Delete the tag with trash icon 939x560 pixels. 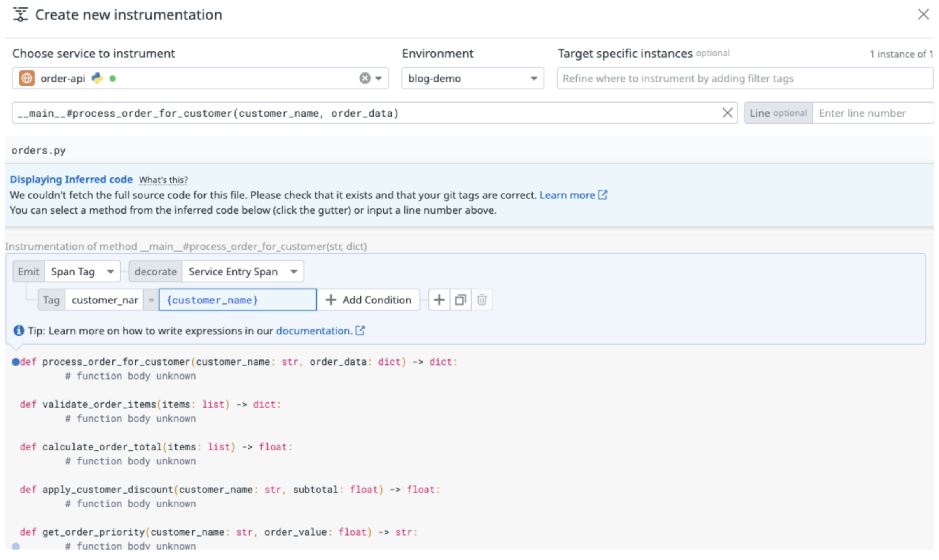(482, 300)
